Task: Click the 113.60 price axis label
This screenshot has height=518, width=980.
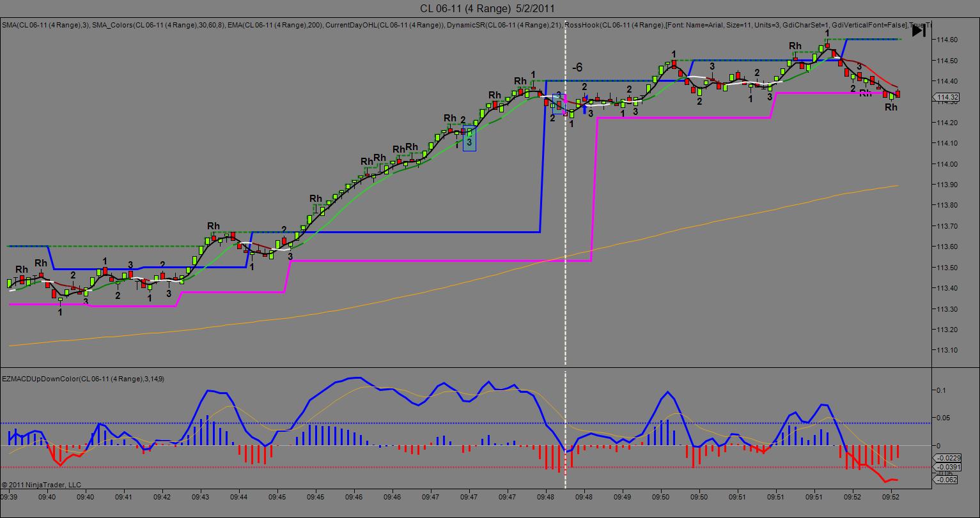Action: pyautogui.click(x=946, y=247)
